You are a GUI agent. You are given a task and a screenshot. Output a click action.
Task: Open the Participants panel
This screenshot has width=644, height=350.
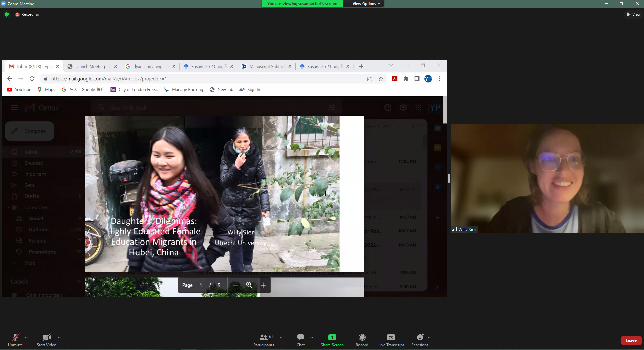(264, 340)
